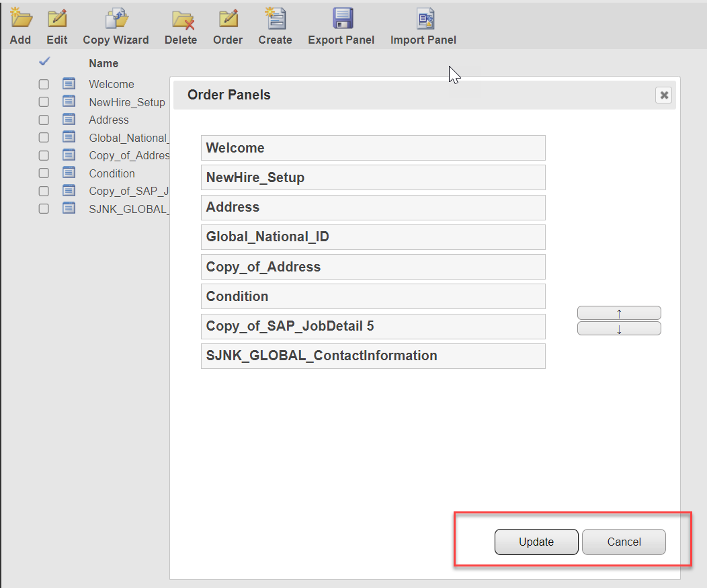The height and width of the screenshot is (588, 707).
Task: Select Copy_of_SAP_JobDetail 5 in order list
Action: [x=373, y=327]
